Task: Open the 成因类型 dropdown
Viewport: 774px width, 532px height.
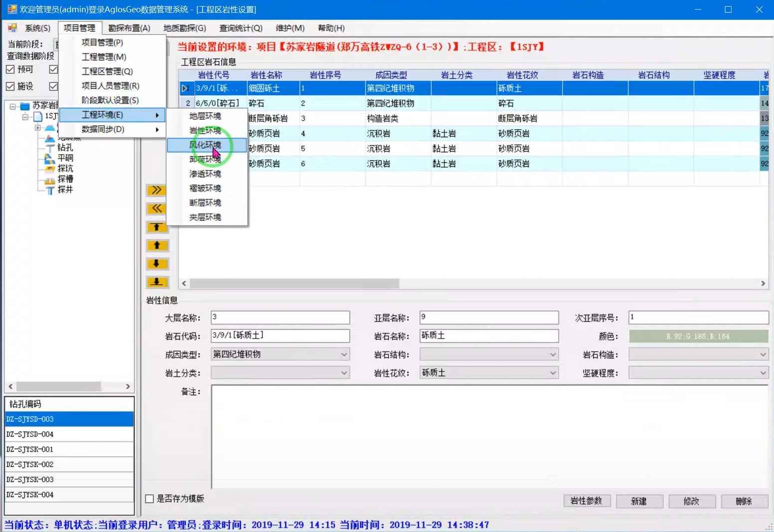Action: (x=344, y=355)
